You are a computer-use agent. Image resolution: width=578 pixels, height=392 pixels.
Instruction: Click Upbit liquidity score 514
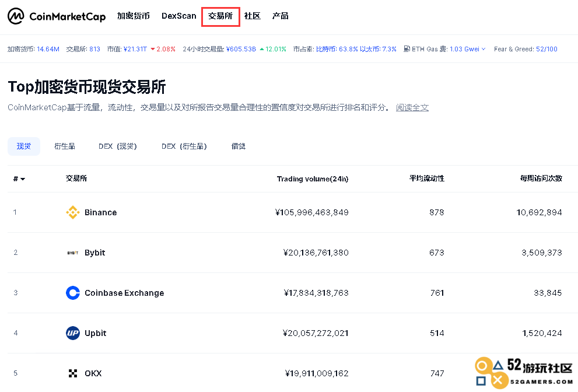[437, 333]
